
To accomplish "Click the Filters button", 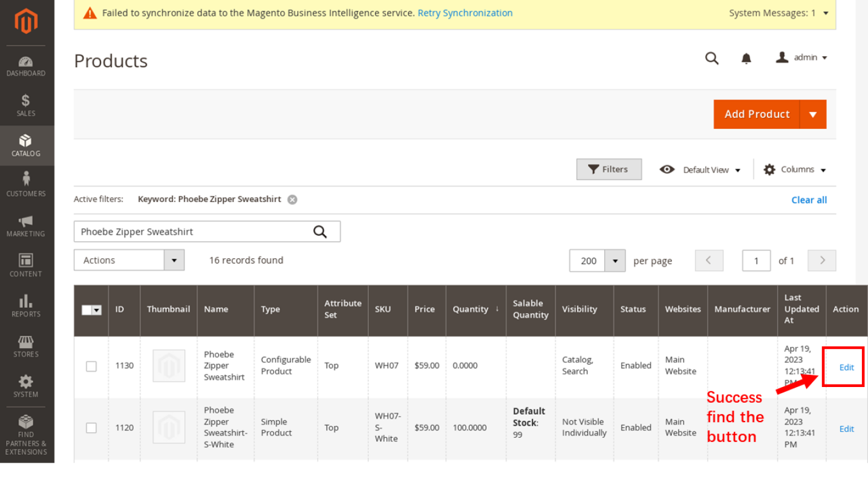I will [609, 169].
